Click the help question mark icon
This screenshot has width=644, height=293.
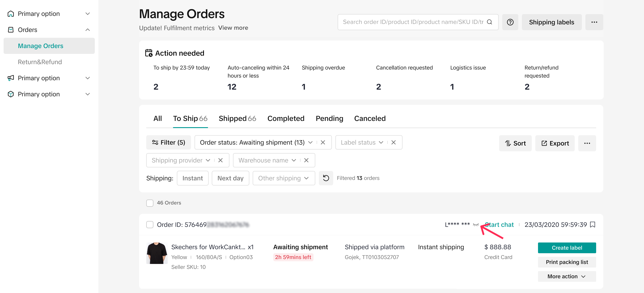pyautogui.click(x=510, y=22)
